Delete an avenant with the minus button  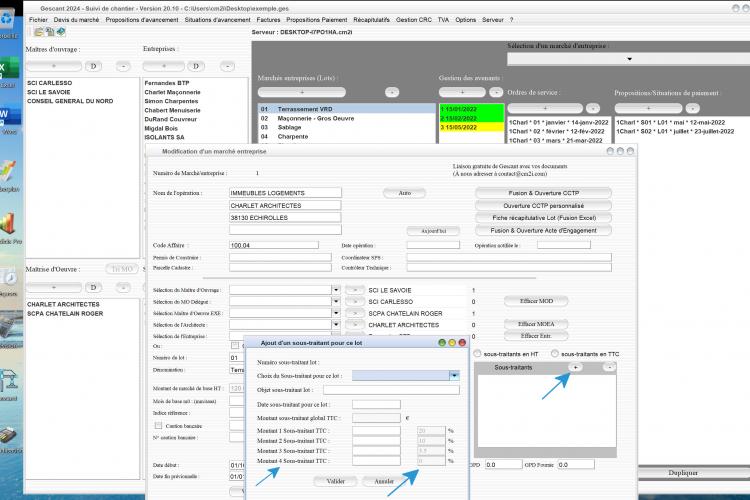click(x=496, y=92)
